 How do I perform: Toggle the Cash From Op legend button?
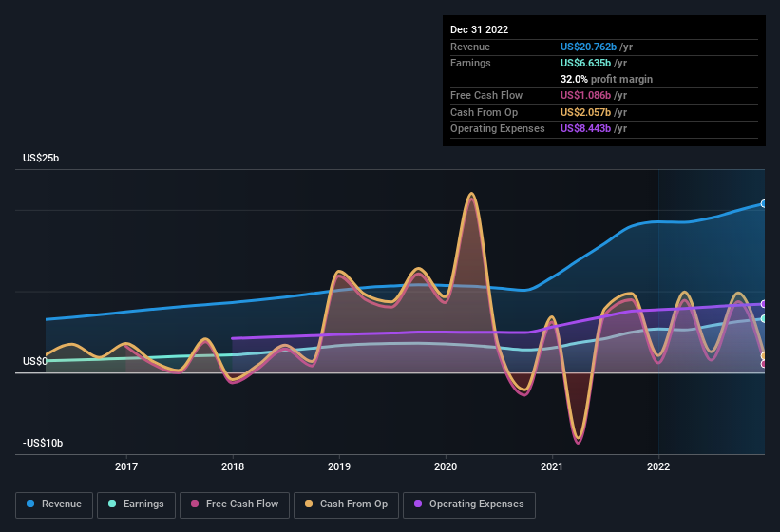coord(346,505)
